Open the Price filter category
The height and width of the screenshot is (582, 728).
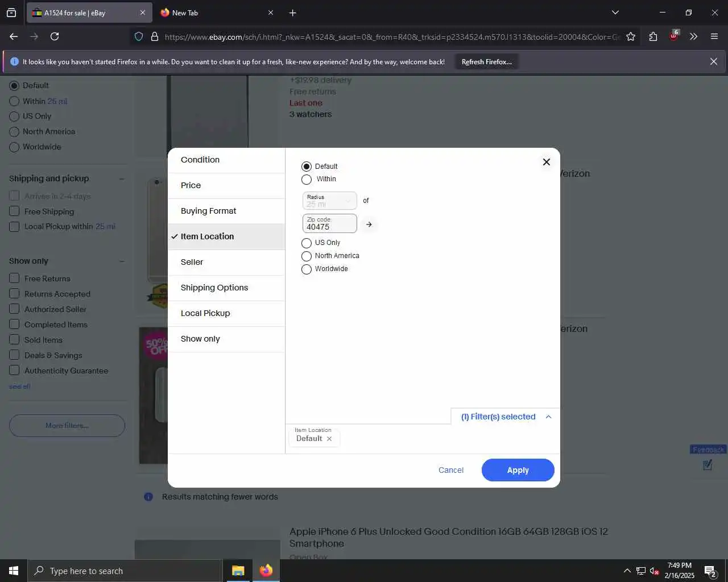[x=226, y=185]
